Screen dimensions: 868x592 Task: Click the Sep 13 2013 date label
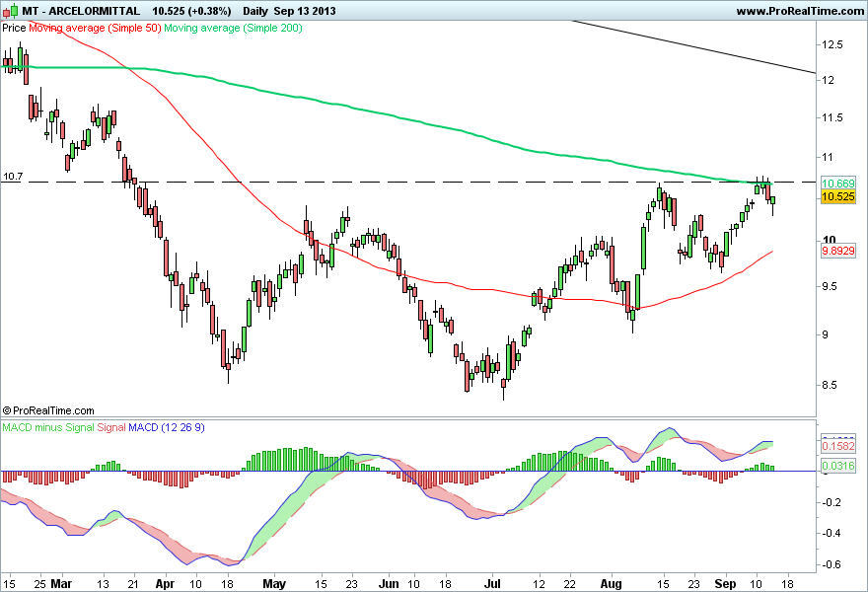(x=305, y=11)
